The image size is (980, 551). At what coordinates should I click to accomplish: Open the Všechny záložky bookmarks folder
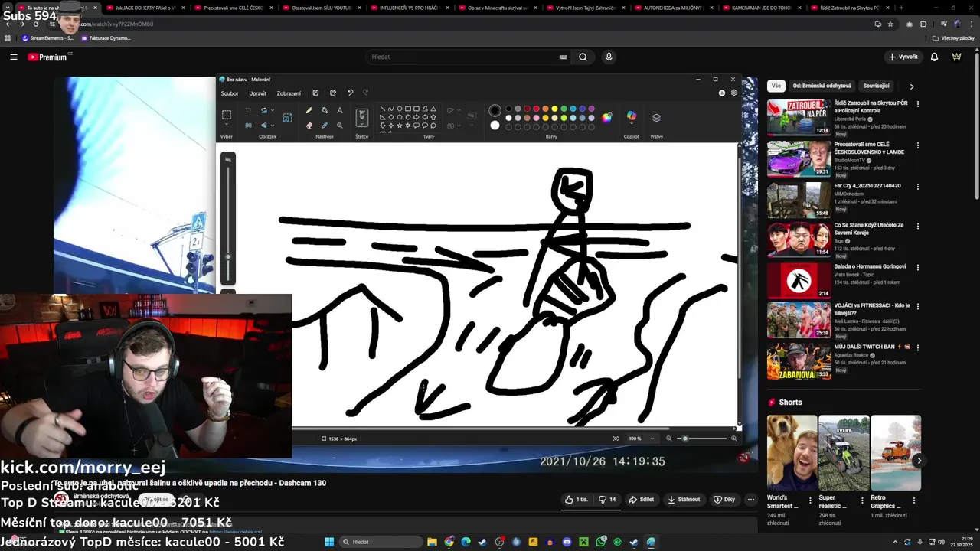click(x=954, y=37)
